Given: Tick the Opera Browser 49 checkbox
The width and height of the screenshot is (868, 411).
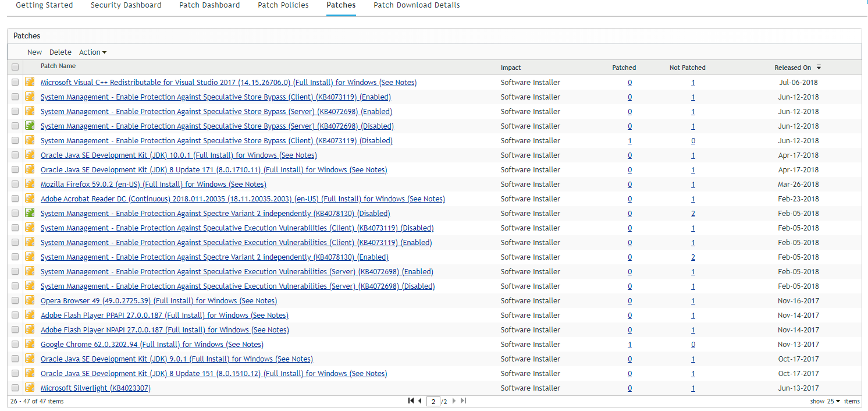Looking at the screenshot, I should (15, 300).
